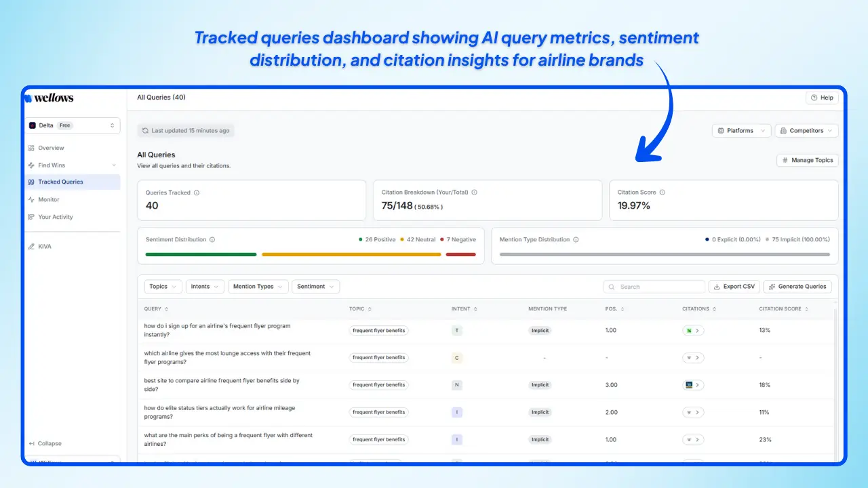Open the Intents filter dropdown

205,287
